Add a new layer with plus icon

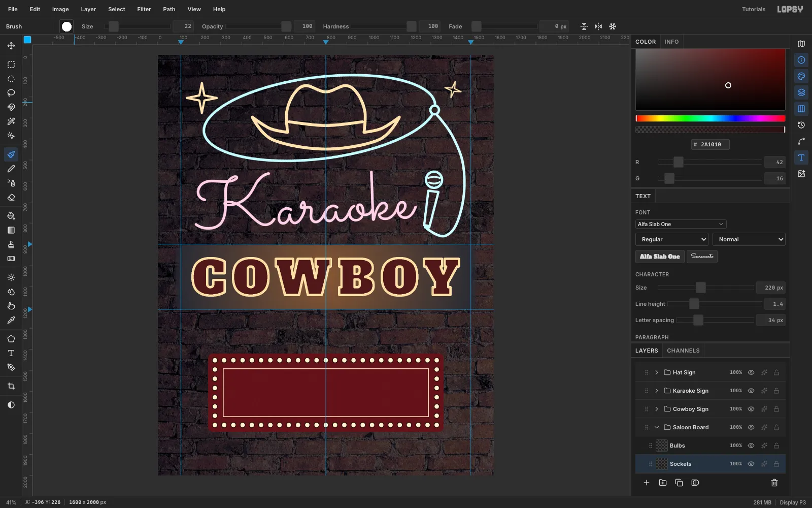[647, 483]
